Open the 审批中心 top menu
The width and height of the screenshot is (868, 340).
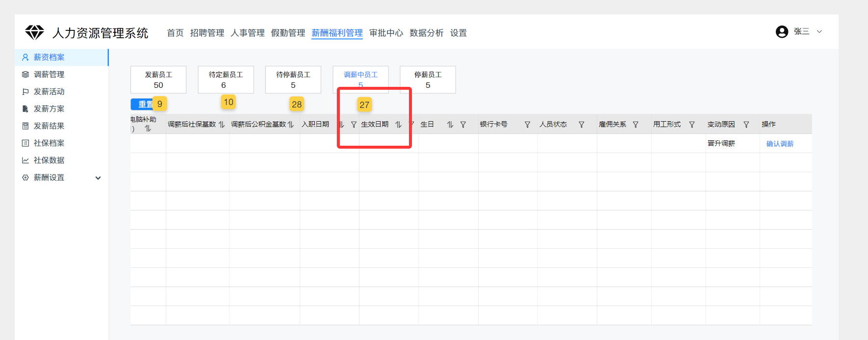[x=386, y=33]
